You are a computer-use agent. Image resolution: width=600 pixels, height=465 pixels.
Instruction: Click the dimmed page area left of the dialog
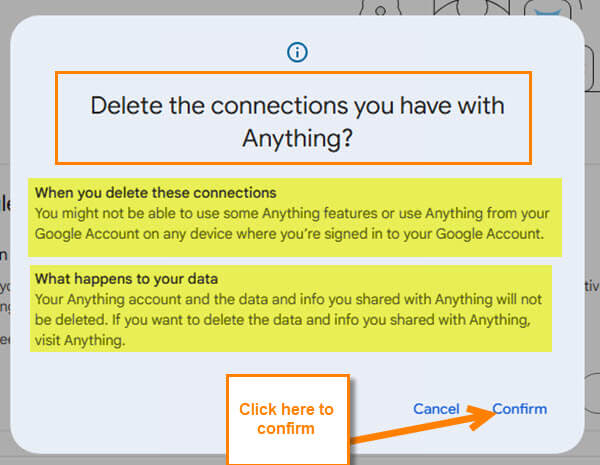pyautogui.click(x=5, y=300)
